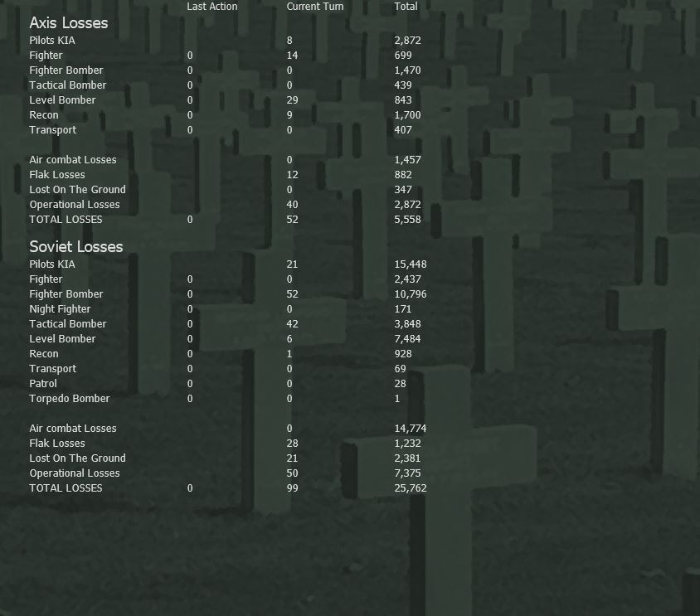This screenshot has height=616, width=700.
Task: Click Soviet Flak Losses total 1,232
Action: [407, 444]
